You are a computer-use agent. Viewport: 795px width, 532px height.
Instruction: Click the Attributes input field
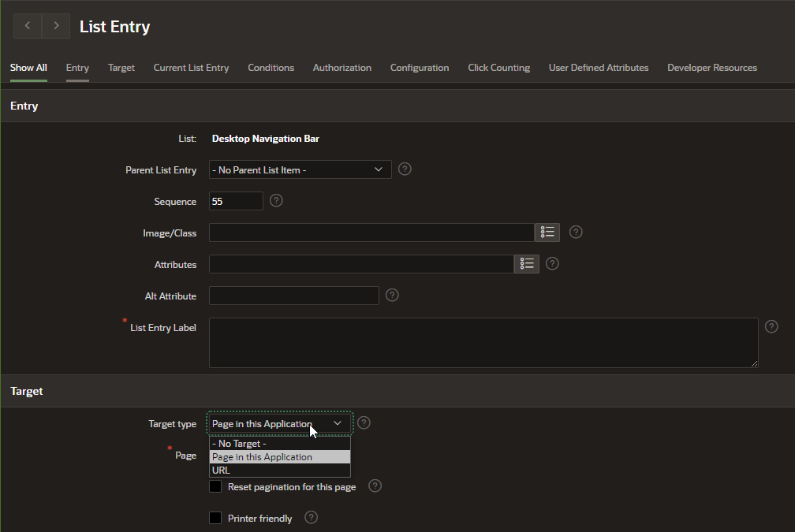coord(361,264)
